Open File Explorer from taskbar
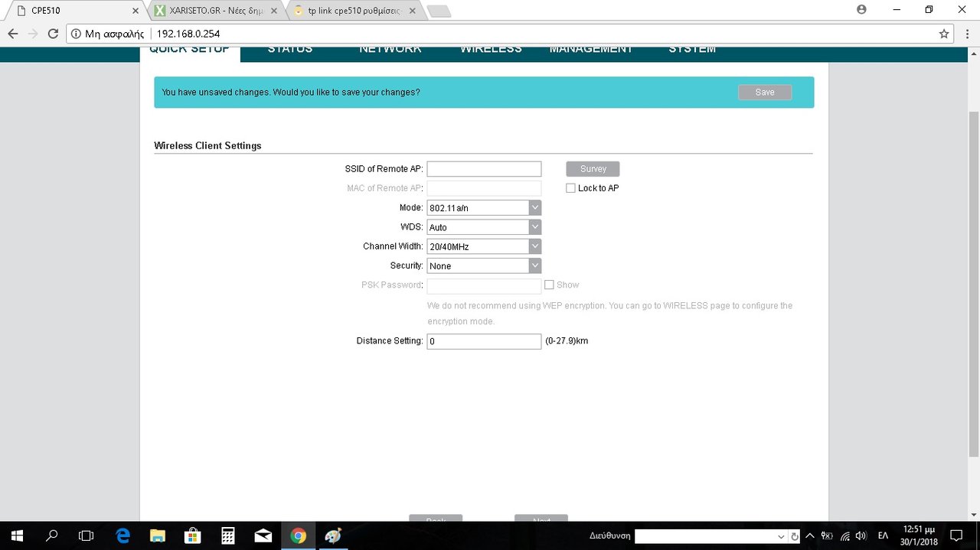 pos(157,535)
